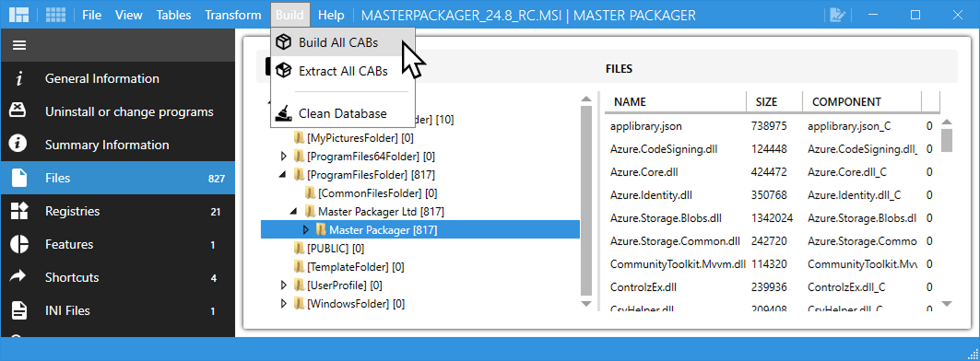Click the Master Packager Ltd folder icon
Image resolution: width=980 pixels, height=361 pixels.
310,211
